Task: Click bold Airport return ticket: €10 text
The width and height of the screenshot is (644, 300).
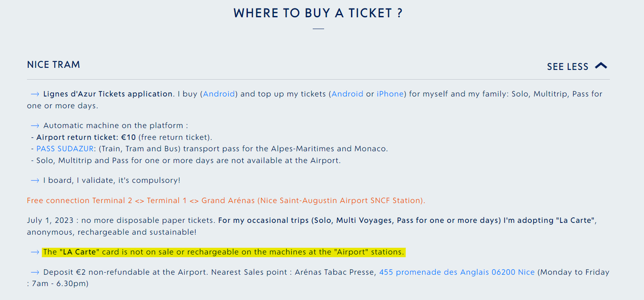Action: [86, 137]
